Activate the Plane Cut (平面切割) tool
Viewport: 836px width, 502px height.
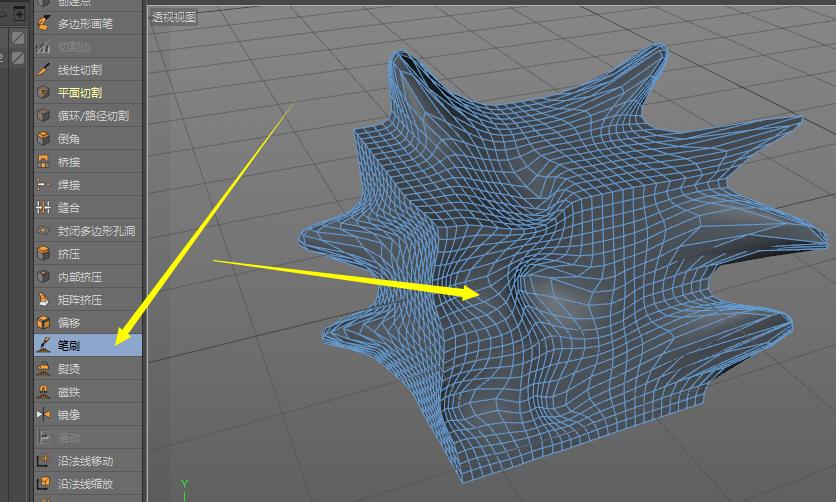[x=79, y=93]
